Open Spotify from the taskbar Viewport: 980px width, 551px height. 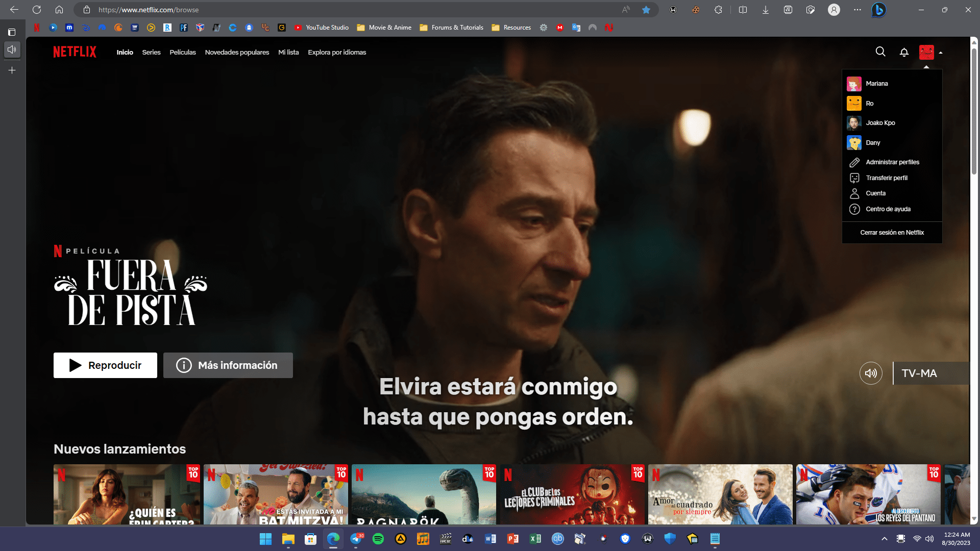378,539
